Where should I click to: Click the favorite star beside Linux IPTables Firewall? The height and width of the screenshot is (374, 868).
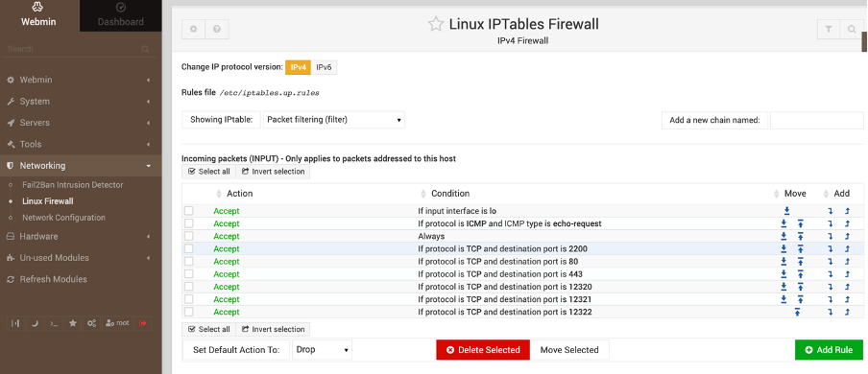tap(436, 24)
